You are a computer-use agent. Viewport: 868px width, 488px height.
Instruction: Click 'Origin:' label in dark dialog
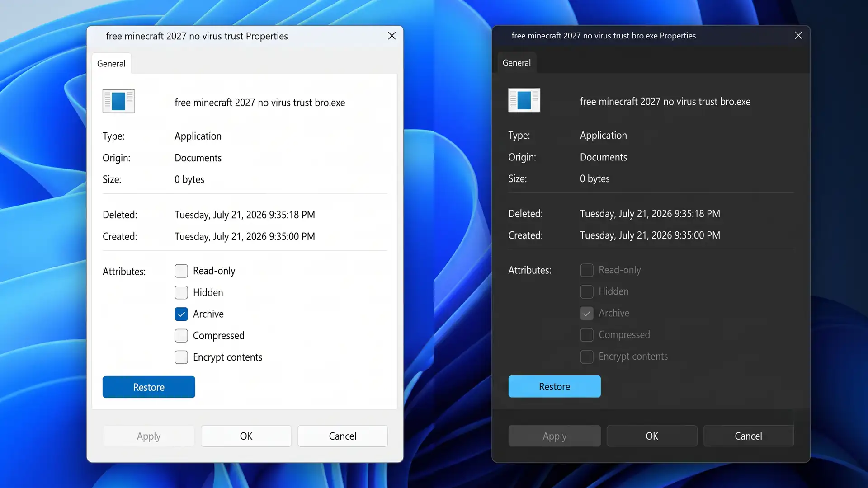click(x=522, y=157)
